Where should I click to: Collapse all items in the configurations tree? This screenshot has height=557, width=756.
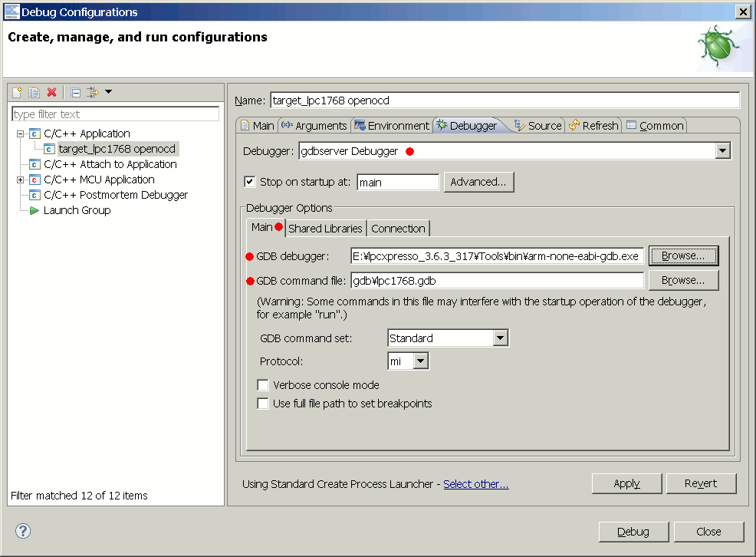pos(75,92)
